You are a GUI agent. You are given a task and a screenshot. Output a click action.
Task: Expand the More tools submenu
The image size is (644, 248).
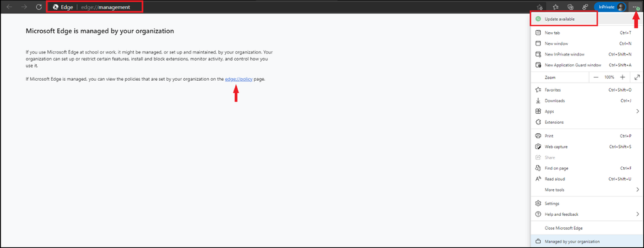[x=587, y=190]
